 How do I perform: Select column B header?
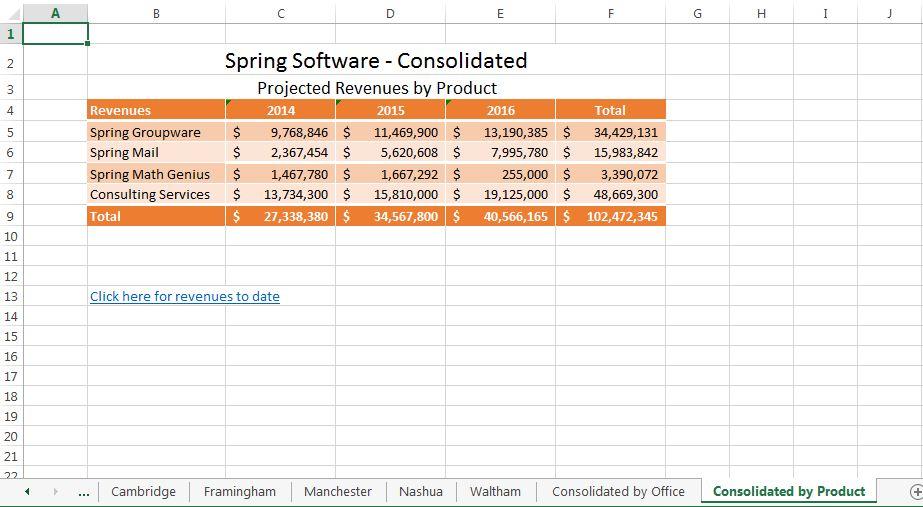pos(157,13)
